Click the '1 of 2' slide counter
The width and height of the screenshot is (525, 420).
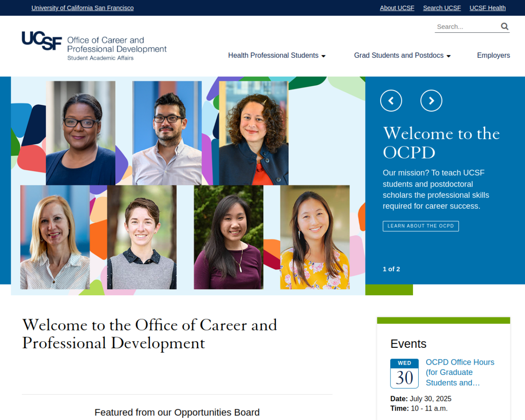pyautogui.click(x=391, y=269)
